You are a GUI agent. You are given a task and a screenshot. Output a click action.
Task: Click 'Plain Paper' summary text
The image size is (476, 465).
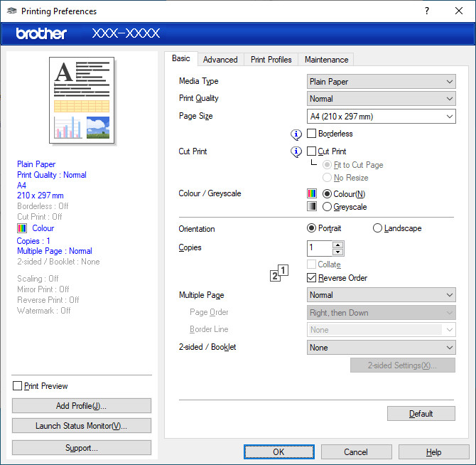[x=36, y=164]
